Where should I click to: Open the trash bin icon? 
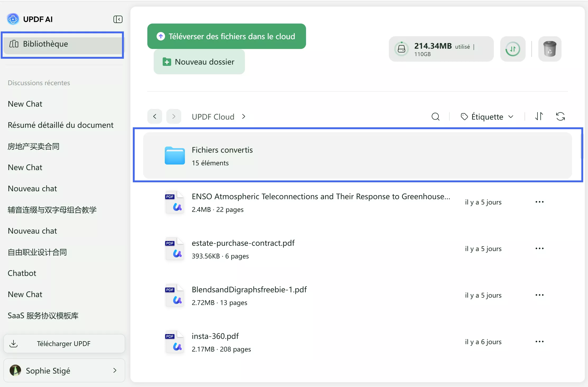550,49
